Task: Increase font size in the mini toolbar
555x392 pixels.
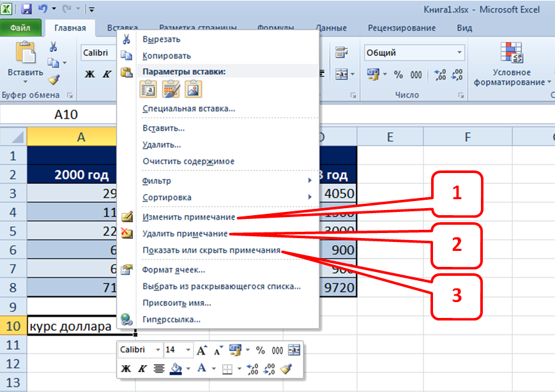Action: pos(202,350)
